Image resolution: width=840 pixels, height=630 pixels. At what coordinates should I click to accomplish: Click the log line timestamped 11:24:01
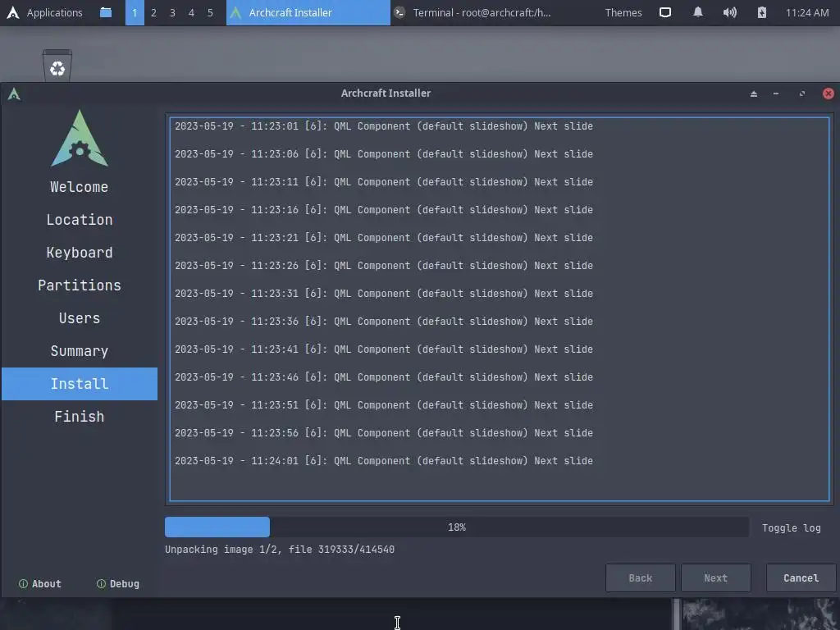[384, 461]
